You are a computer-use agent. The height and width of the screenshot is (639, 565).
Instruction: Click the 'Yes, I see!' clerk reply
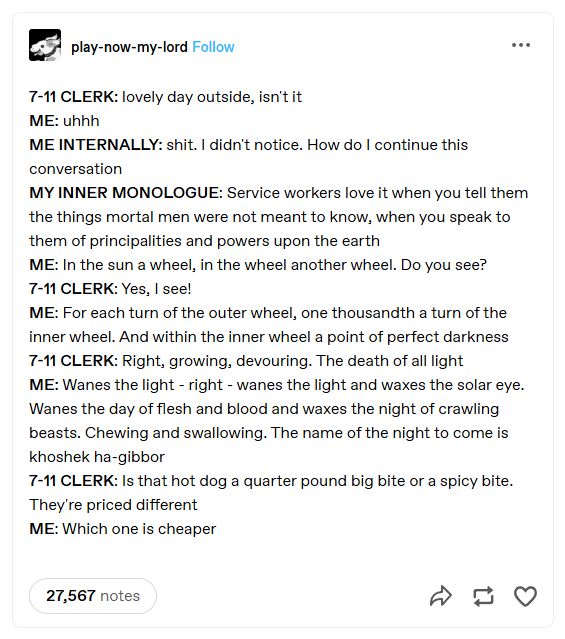pyautogui.click(x=157, y=289)
